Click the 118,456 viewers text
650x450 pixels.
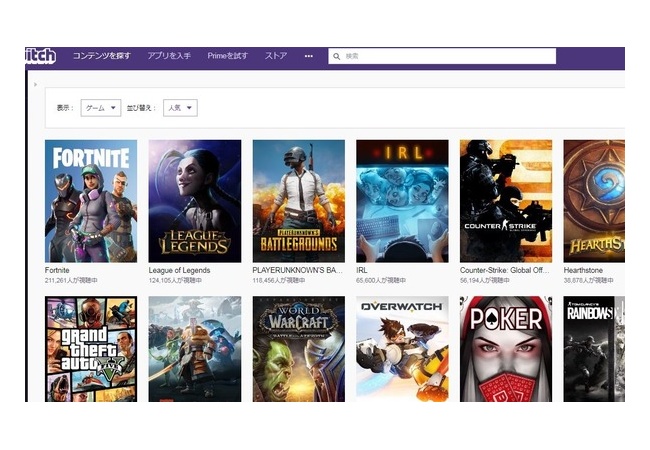pos(279,281)
